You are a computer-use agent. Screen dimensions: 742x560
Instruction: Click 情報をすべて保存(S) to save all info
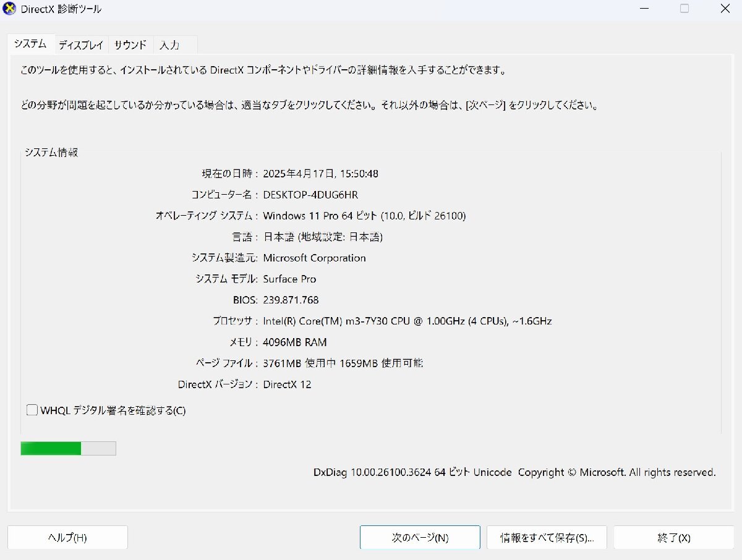click(x=547, y=537)
